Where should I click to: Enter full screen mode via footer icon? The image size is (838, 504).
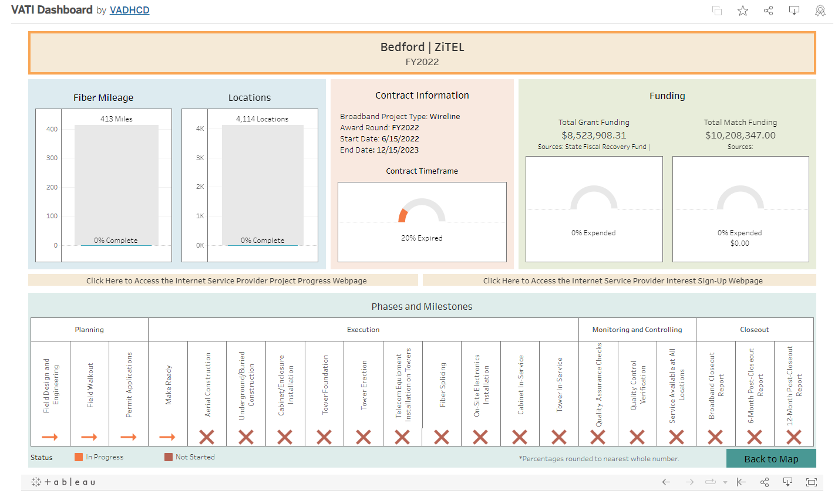pyautogui.click(x=812, y=482)
